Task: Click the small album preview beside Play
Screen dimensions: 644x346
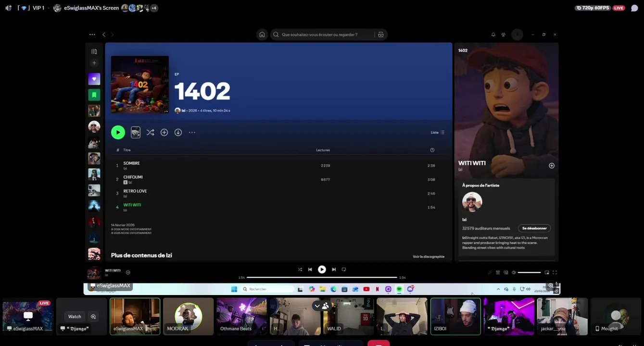Action: coord(136,132)
